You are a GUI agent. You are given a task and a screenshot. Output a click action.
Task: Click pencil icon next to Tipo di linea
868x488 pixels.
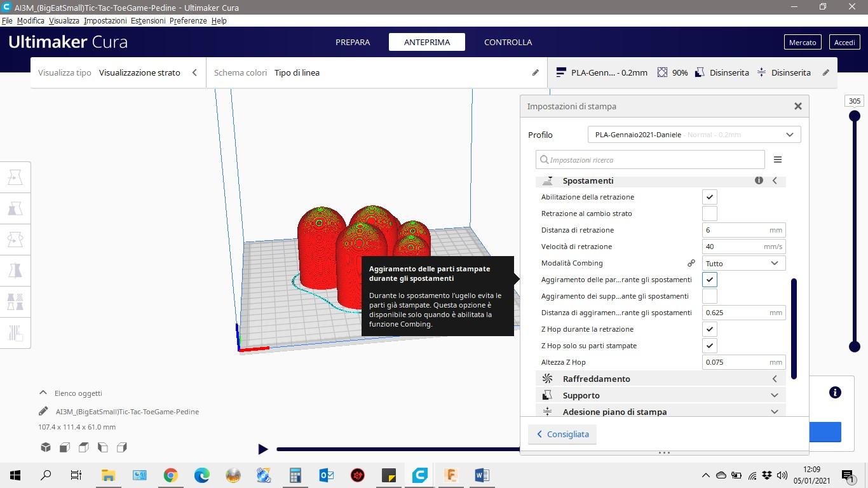(536, 72)
